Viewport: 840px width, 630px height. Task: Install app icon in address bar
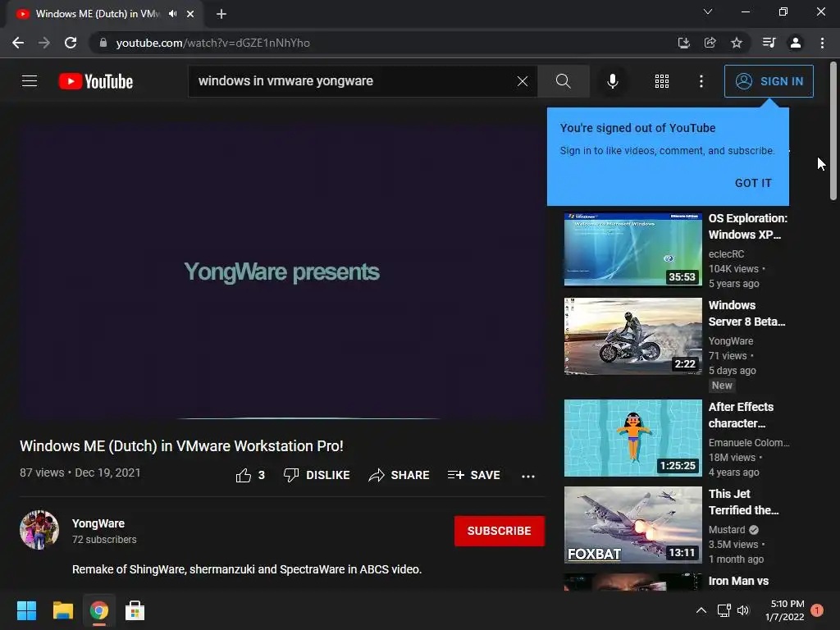click(x=683, y=43)
